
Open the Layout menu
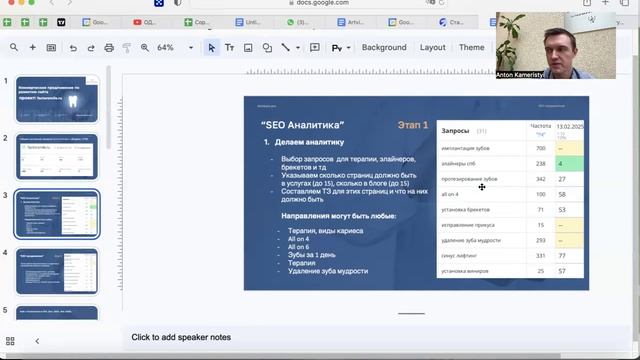click(x=433, y=47)
